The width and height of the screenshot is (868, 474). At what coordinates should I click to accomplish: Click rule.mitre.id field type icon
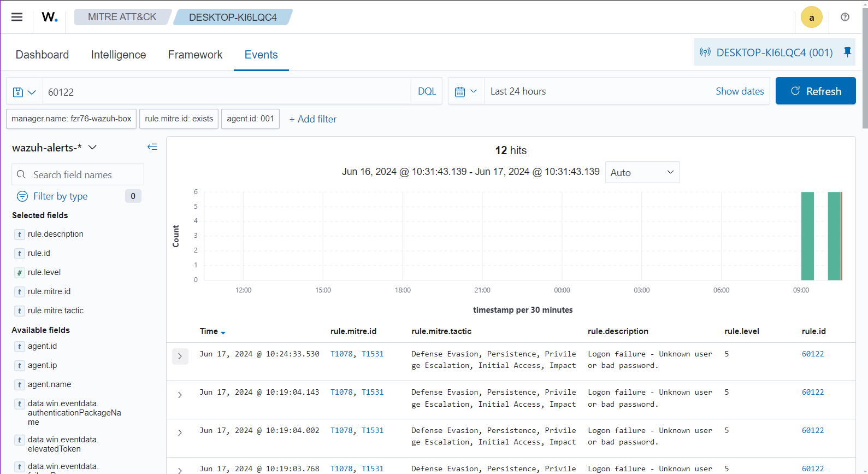[x=20, y=292]
